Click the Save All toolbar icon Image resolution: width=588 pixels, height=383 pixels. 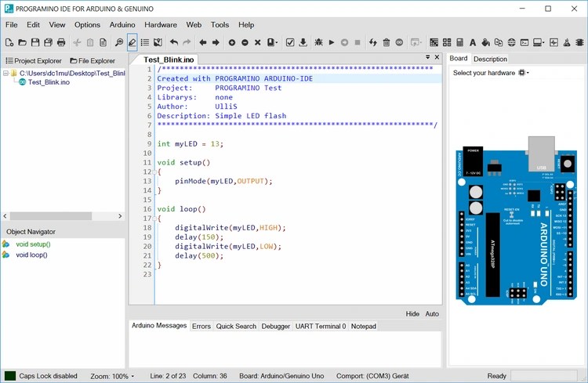48,42
